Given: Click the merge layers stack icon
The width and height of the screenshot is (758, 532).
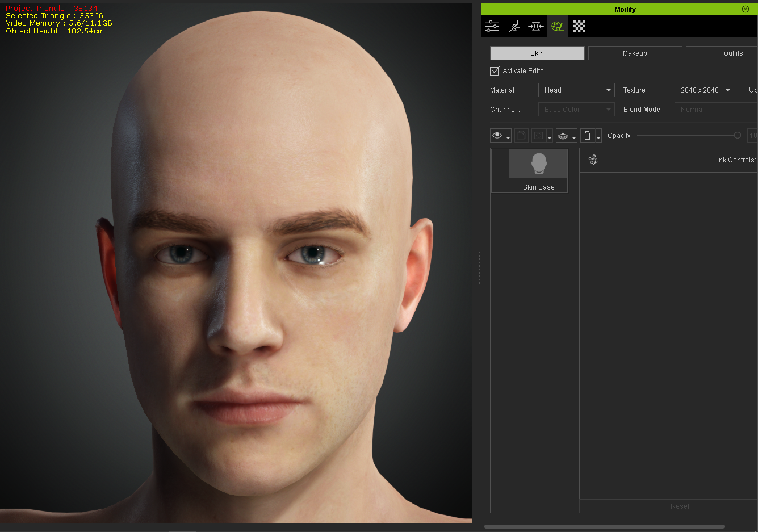Looking at the screenshot, I should coord(563,136).
